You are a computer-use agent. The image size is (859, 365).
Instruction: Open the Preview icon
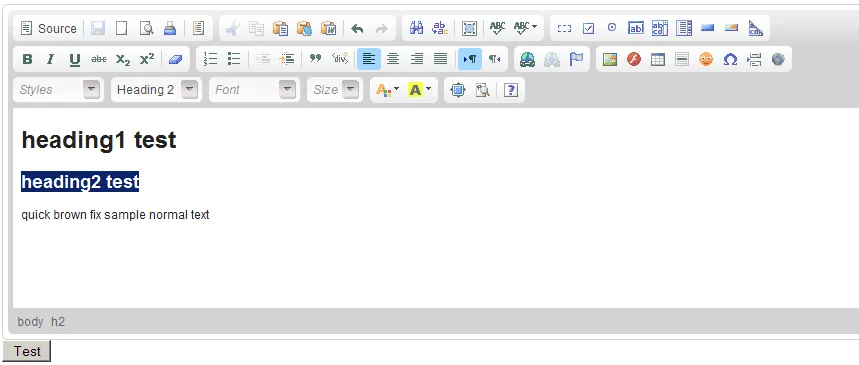(146, 28)
